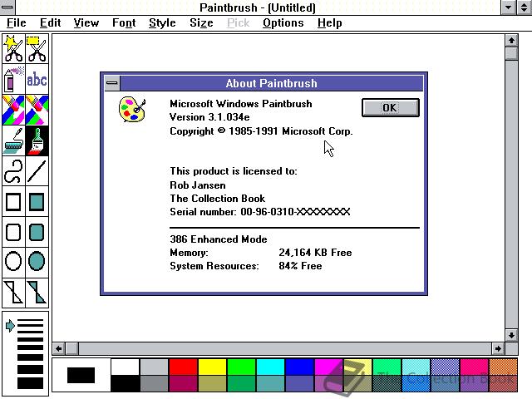Open the About dialog control-menu box
The height and width of the screenshot is (399, 532).
[x=112, y=83]
